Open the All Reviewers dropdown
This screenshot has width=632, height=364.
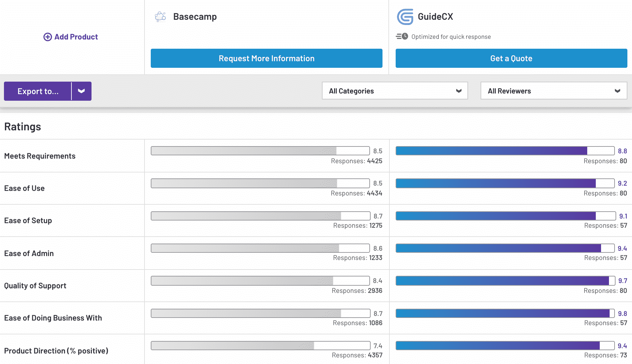pos(554,91)
